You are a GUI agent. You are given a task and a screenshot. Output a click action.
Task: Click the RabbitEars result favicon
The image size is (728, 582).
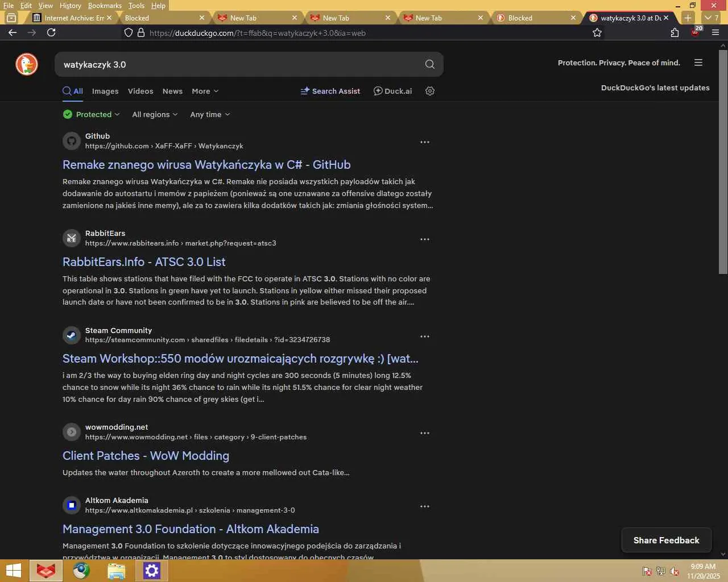click(72, 238)
